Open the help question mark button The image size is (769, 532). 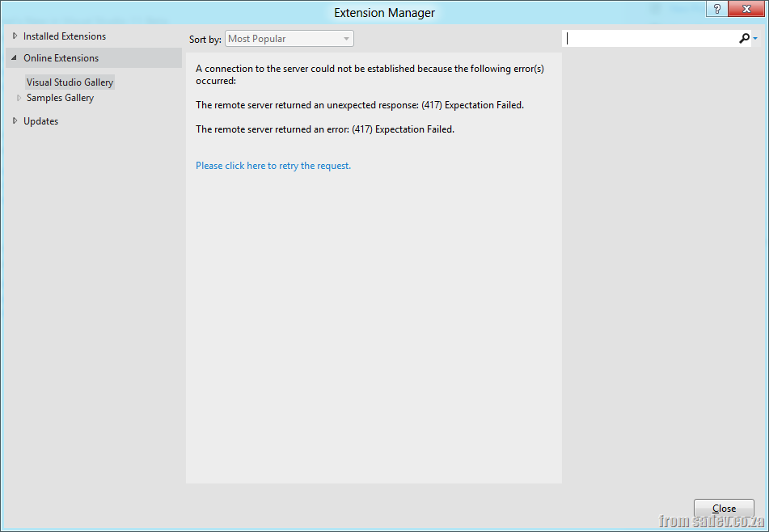point(716,9)
